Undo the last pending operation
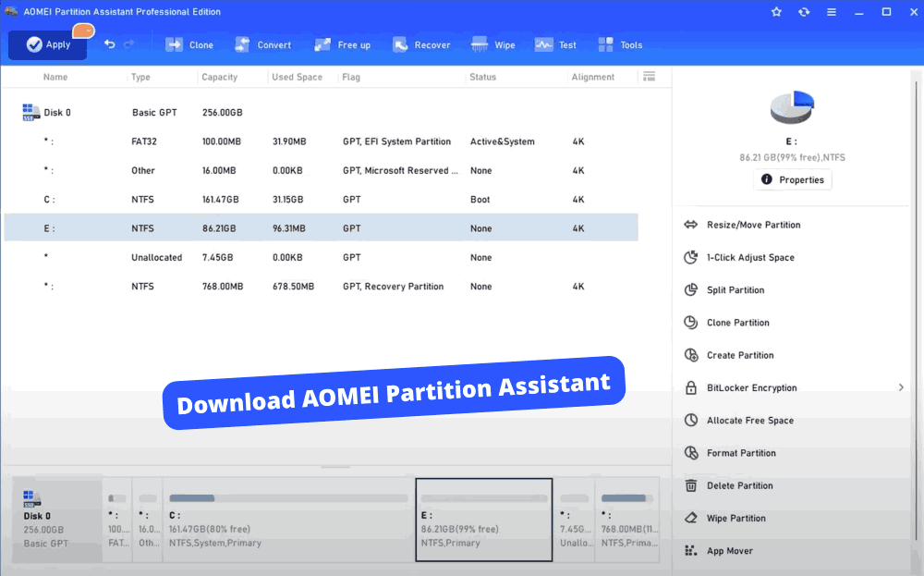The height and width of the screenshot is (576, 924). 110,44
